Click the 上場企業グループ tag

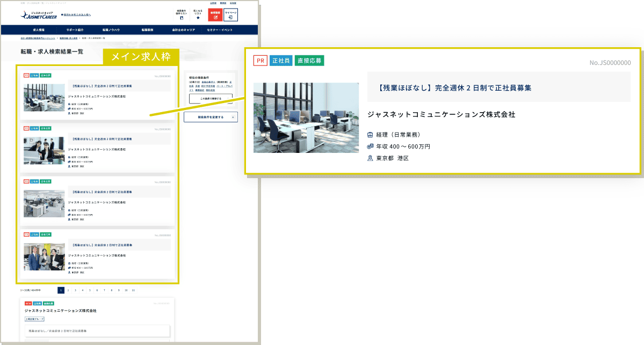pos(34,319)
